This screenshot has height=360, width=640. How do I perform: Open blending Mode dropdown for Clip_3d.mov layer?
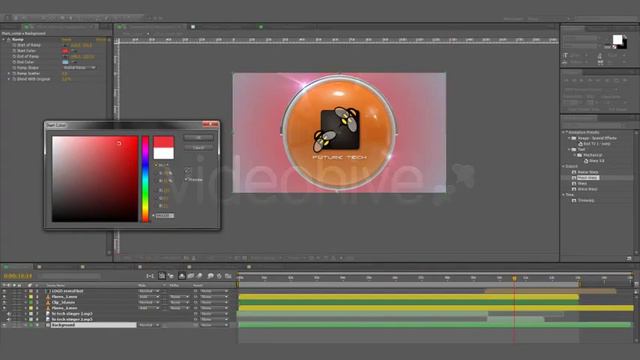(x=149, y=303)
